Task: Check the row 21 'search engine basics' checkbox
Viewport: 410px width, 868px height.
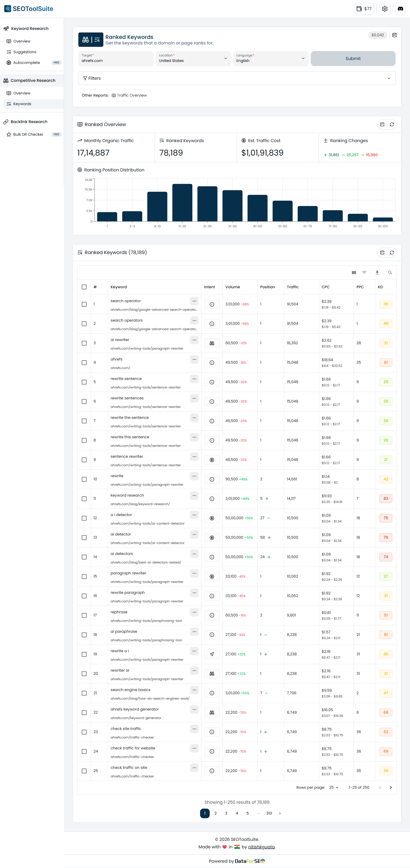Action: (x=84, y=693)
